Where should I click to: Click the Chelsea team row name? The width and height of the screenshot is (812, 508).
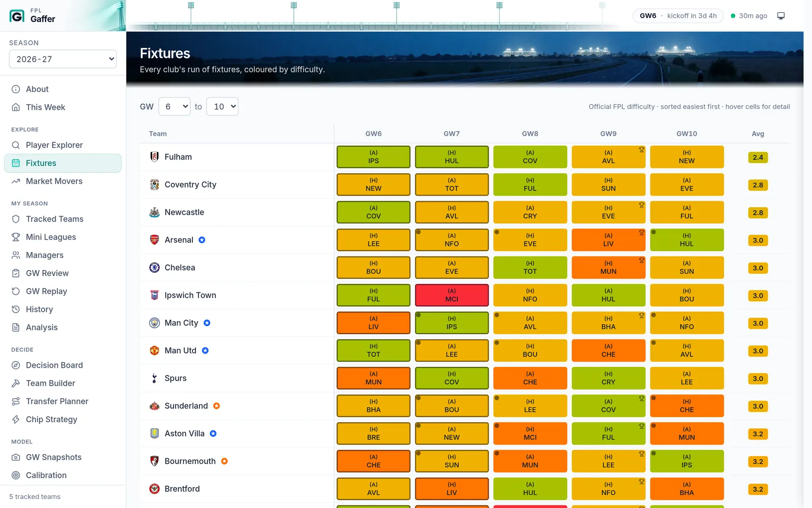click(180, 268)
